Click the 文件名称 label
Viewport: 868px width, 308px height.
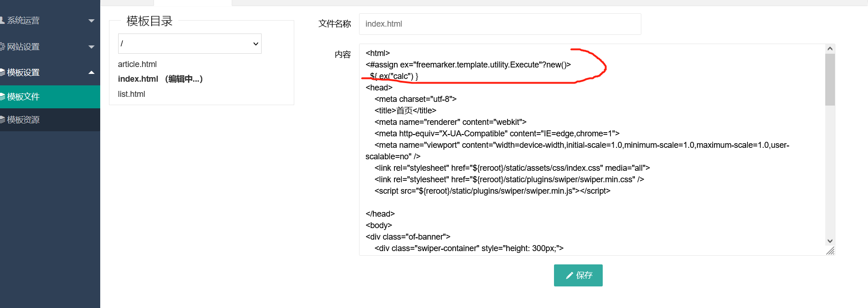pos(335,24)
